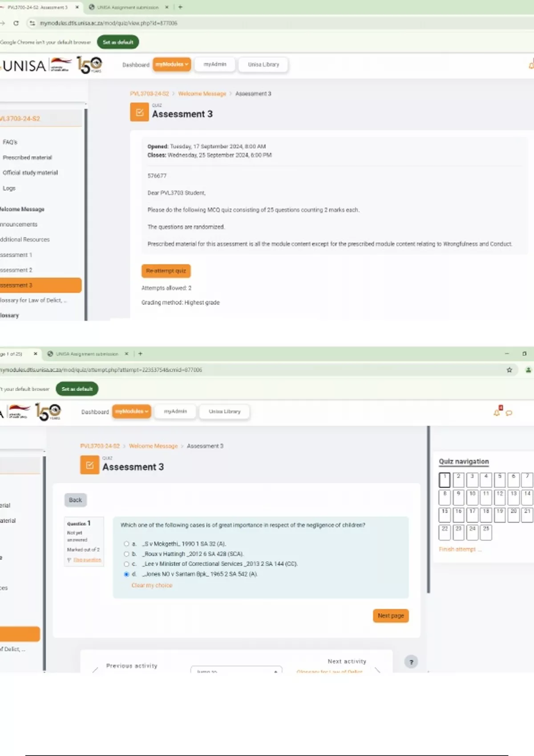Open a new tab with the plus icon
534x756 pixels.
coord(180,7)
